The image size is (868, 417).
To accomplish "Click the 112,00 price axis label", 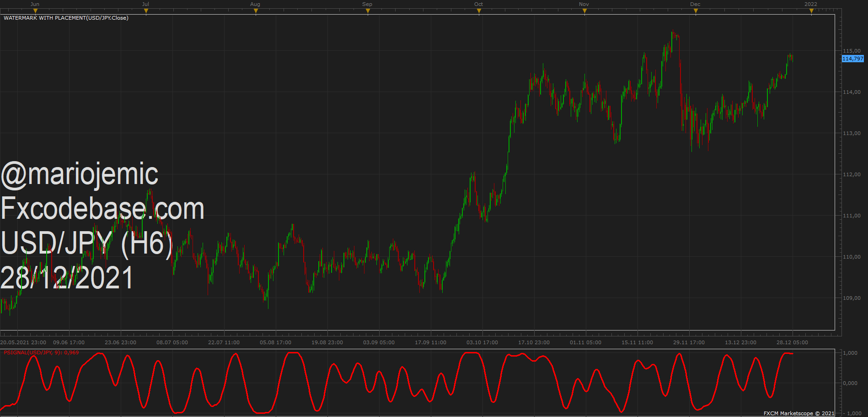I will coord(852,174).
